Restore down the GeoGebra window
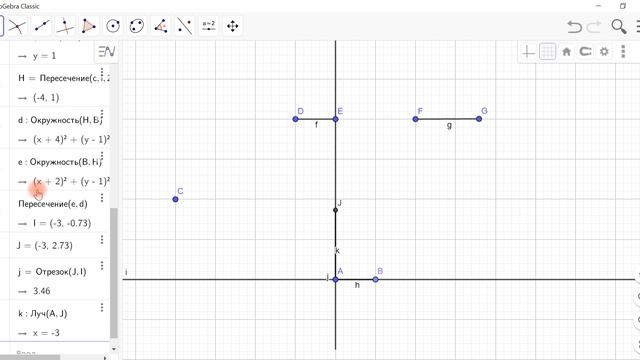 pos(623,6)
